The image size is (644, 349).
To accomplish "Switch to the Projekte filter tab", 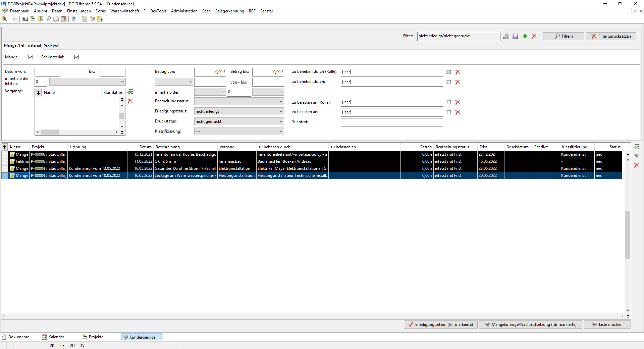I will pyautogui.click(x=51, y=46).
